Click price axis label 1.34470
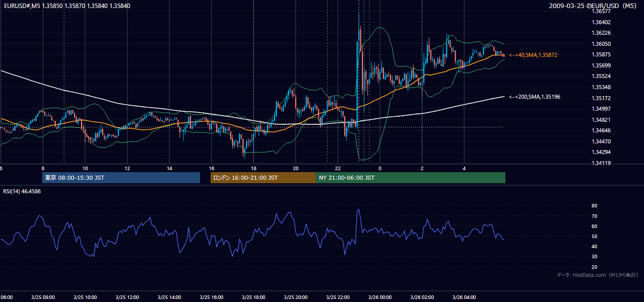 (602, 141)
